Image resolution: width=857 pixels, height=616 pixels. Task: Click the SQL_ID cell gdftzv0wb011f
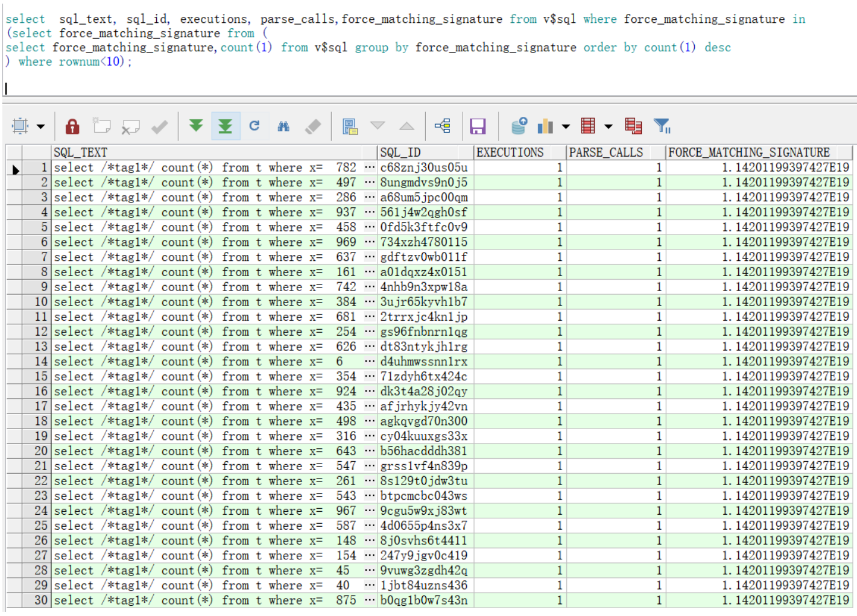(426, 257)
